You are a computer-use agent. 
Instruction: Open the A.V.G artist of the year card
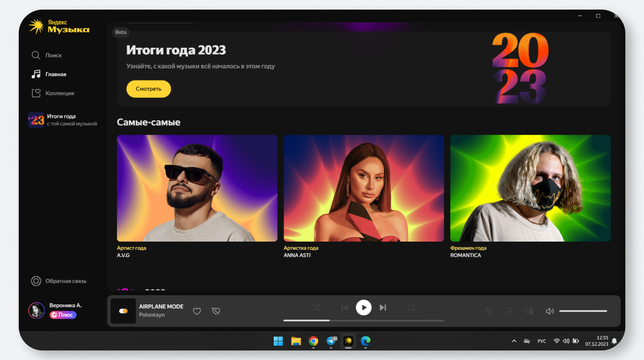click(197, 188)
